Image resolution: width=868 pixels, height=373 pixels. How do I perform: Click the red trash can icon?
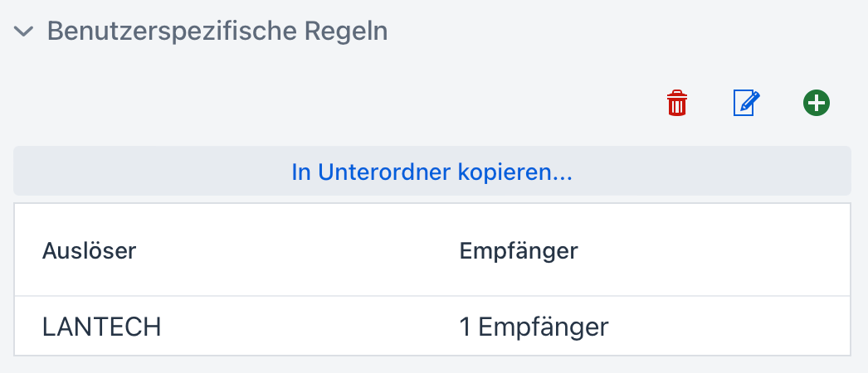(x=677, y=104)
